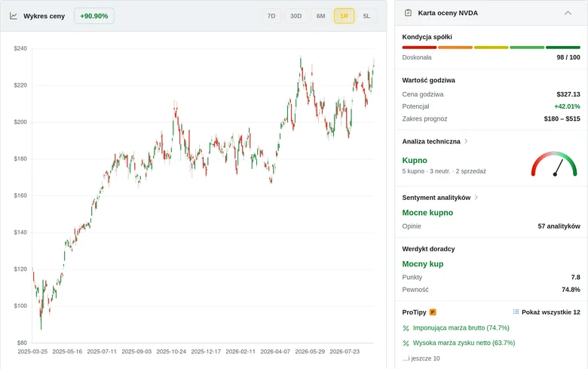Click the $80 y-axis label
Viewport: 588px width, 369px height.
click(22, 343)
